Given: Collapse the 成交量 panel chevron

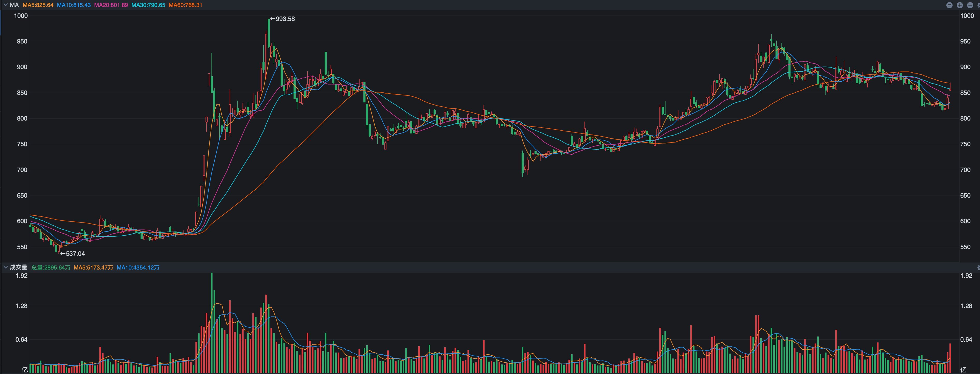Looking at the screenshot, I should point(5,268).
